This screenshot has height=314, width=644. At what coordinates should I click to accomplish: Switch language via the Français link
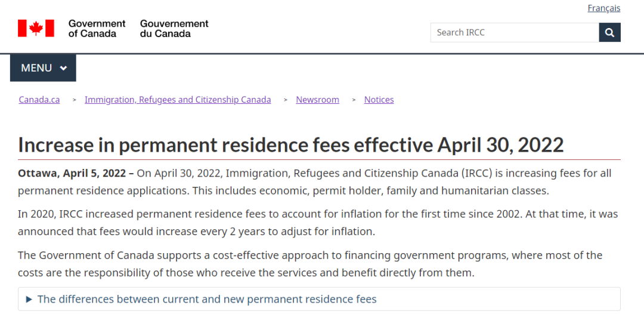603,8
